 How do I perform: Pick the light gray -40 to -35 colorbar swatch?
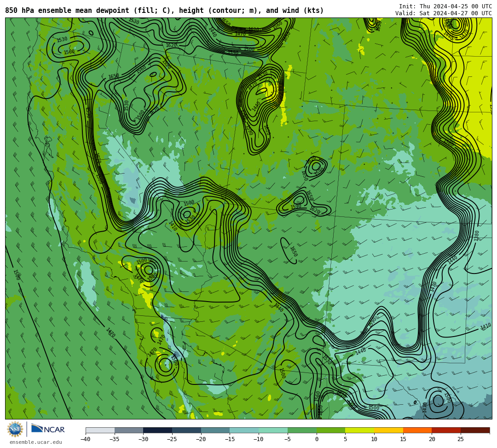100,430
